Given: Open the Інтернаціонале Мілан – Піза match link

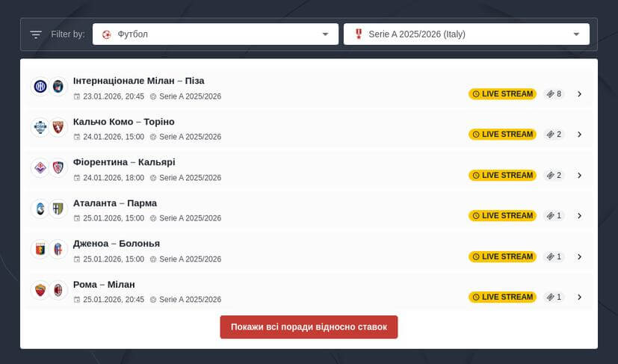Looking at the screenshot, I should [x=138, y=81].
